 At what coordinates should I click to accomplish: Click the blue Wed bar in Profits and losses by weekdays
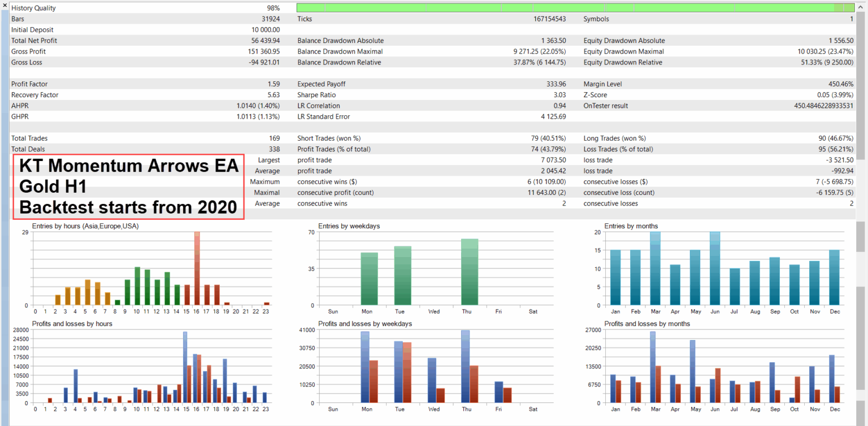pyautogui.click(x=432, y=380)
